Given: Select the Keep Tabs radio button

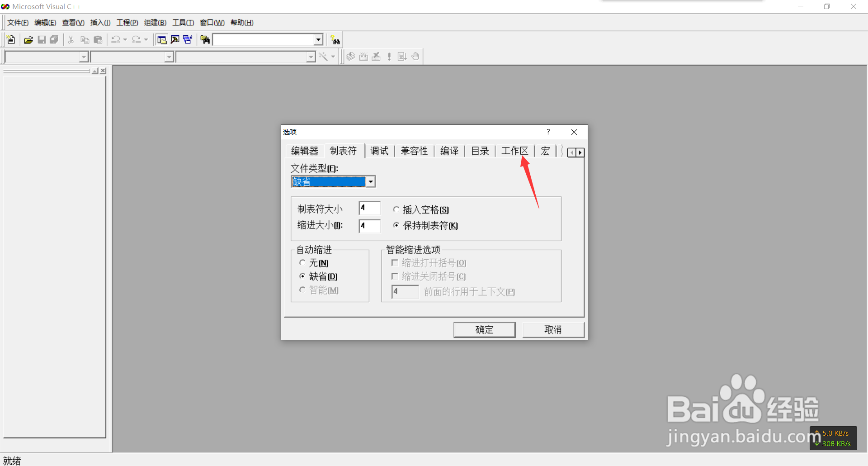Looking at the screenshot, I should [x=396, y=225].
